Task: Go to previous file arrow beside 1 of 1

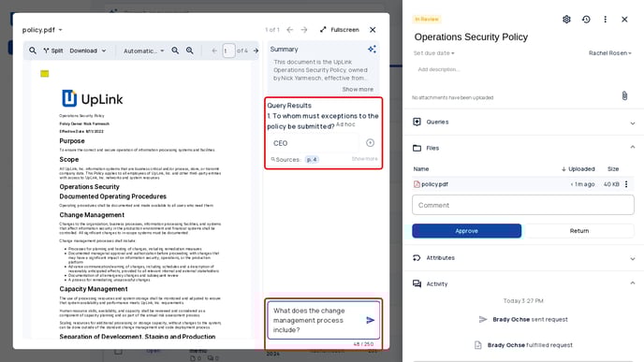Action: (x=290, y=30)
